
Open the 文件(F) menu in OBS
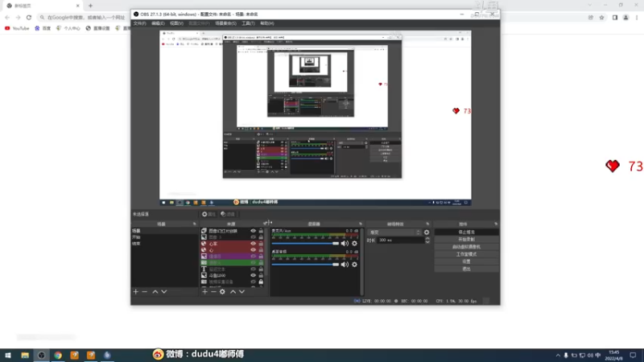point(139,23)
